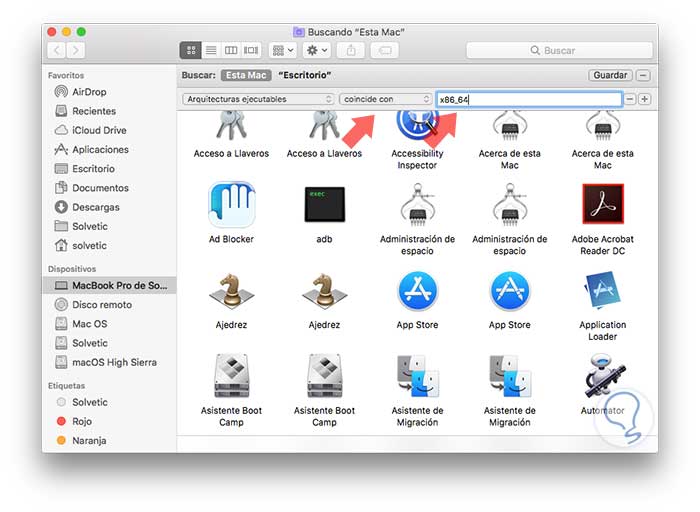Select the macOS High Sierra volume
This screenshot has height=512, width=700.
tap(114, 362)
